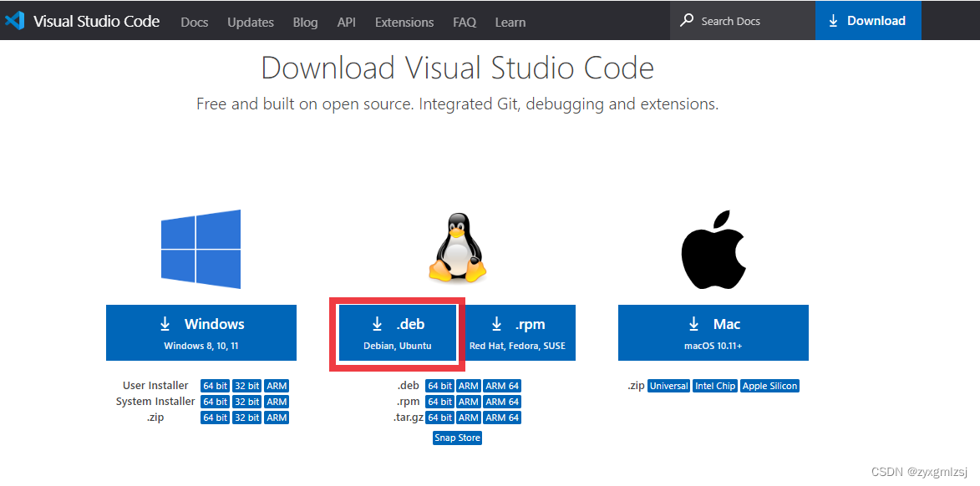Screen dimensions: 980x486
Task: Open the Docs menu item
Action: 195,22
